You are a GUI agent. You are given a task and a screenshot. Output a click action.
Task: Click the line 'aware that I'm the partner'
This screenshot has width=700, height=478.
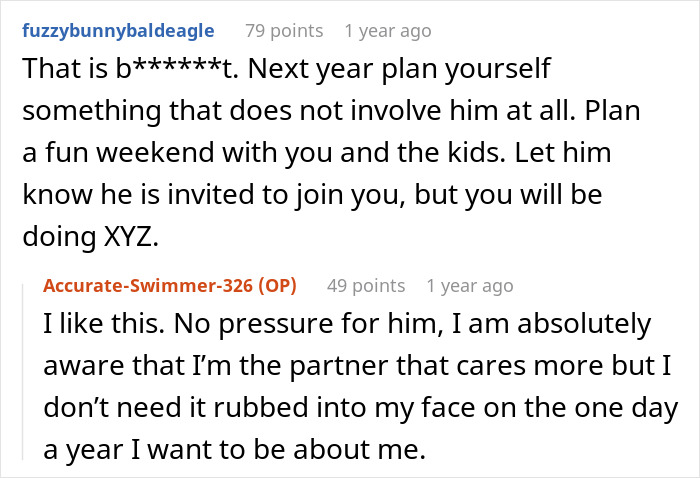(x=217, y=366)
